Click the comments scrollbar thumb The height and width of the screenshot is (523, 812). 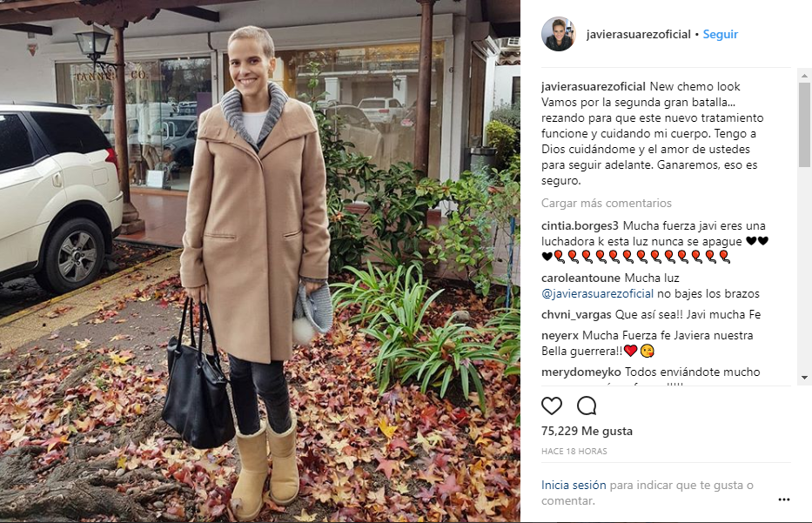(804, 124)
